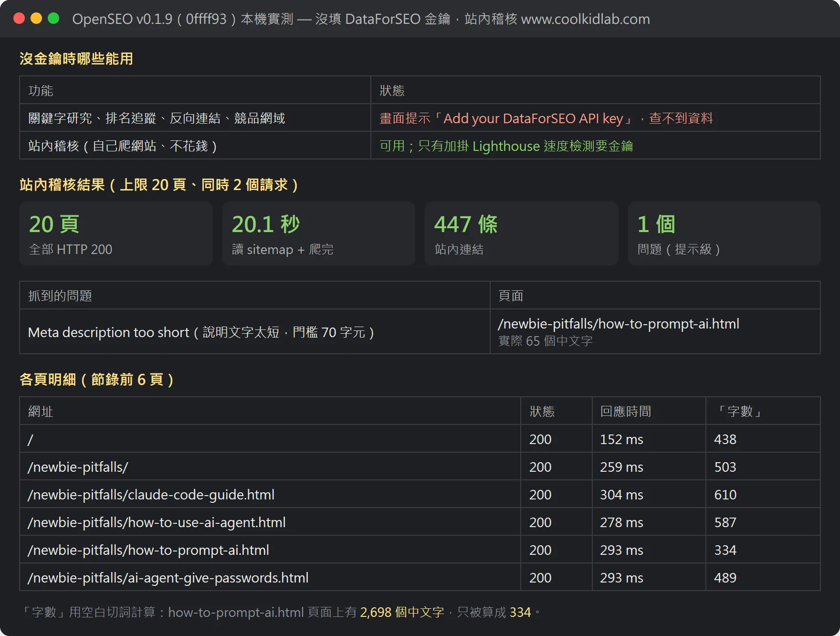Image resolution: width=840 pixels, height=636 pixels.
Task: Click the heading 沒金鑰時哪些能用
Action: click(76, 59)
